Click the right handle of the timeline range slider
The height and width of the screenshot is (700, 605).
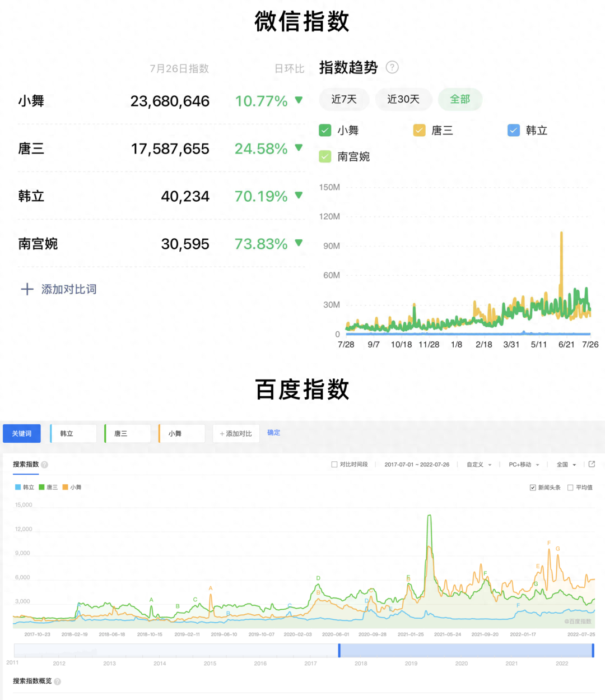pos(593,650)
